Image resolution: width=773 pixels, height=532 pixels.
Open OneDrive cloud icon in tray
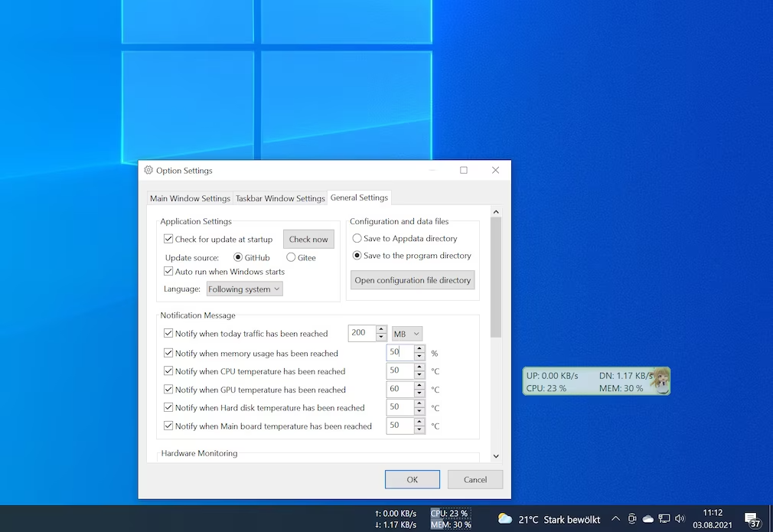pos(648,519)
